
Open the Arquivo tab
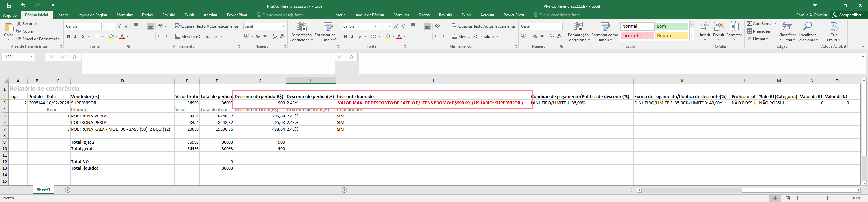tap(10, 15)
